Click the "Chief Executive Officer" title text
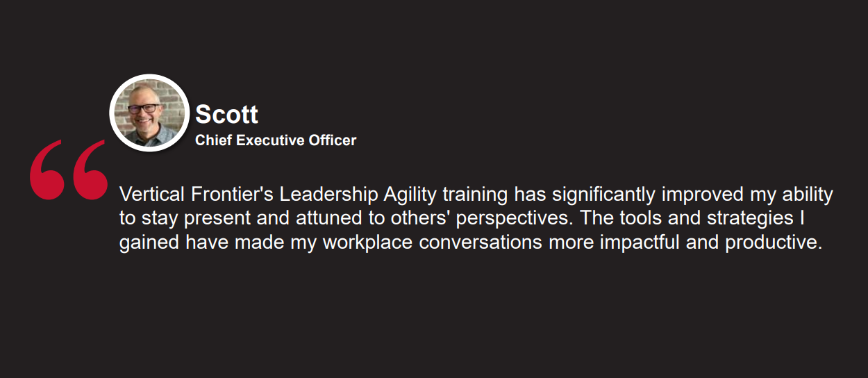The image size is (868, 378). coord(276,140)
